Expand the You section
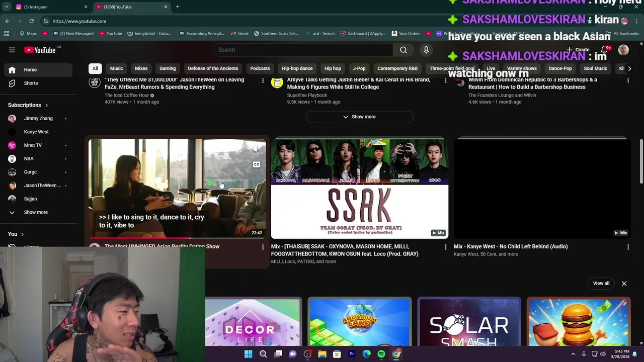This screenshot has height=362, width=644. coord(16,234)
